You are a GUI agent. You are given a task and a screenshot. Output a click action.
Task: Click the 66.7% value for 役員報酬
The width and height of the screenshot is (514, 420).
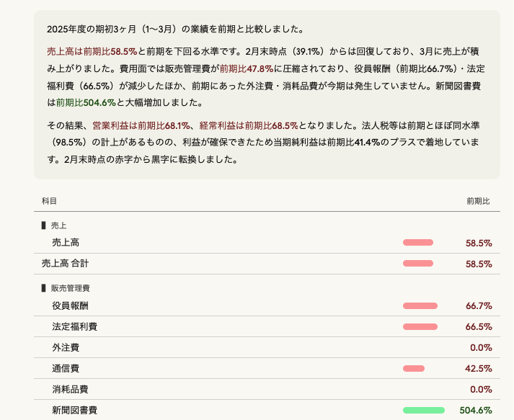(x=478, y=306)
